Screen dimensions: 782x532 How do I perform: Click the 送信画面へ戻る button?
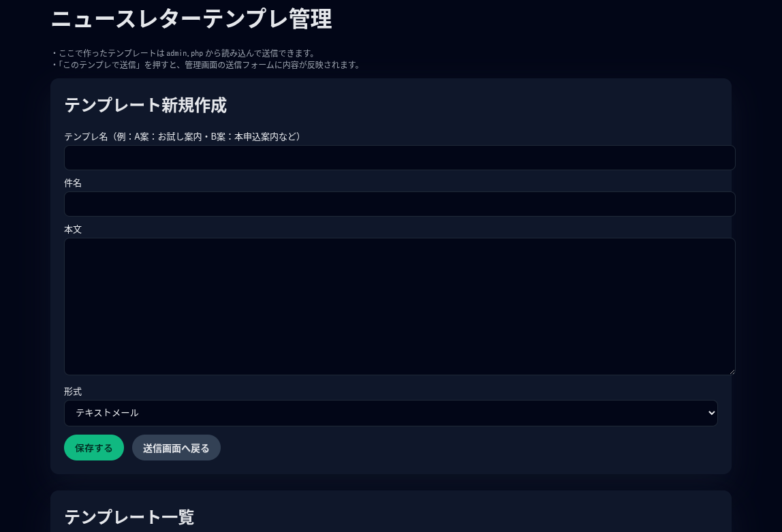pyautogui.click(x=176, y=448)
